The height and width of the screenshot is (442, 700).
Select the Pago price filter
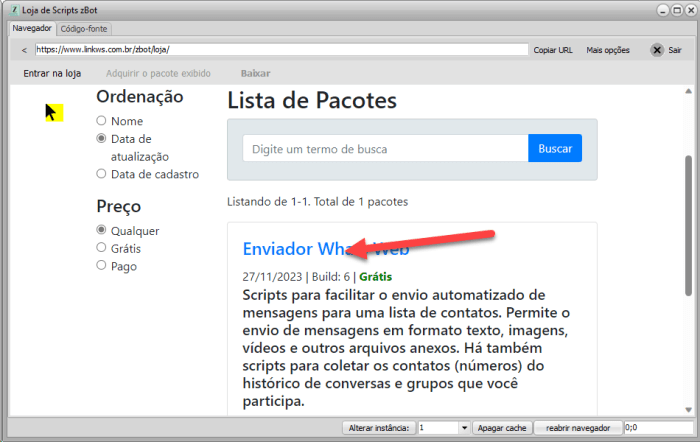coord(101,266)
